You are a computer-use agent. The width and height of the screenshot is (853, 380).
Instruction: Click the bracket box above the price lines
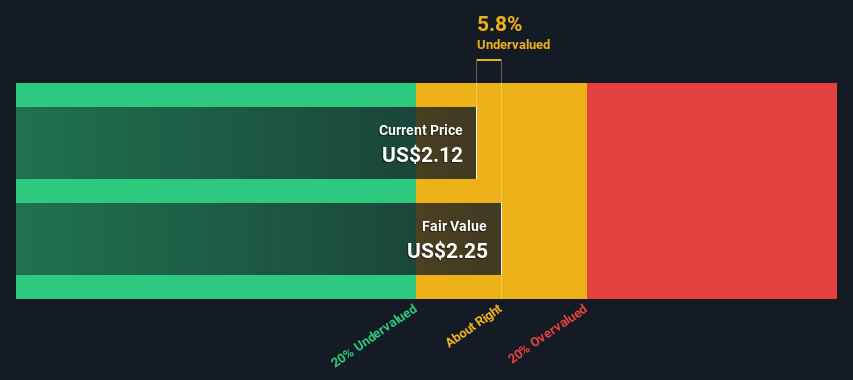coord(489,72)
